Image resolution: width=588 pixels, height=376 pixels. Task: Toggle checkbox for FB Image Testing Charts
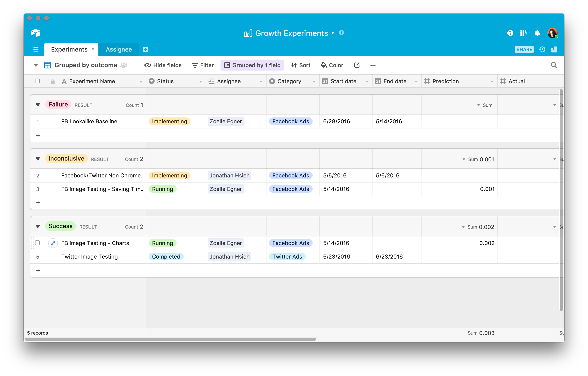(38, 243)
